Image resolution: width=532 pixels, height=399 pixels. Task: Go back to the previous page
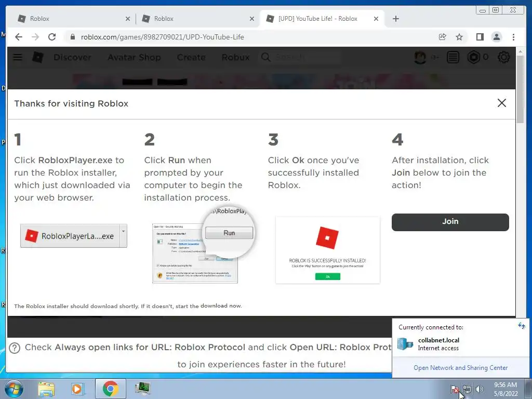coord(19,37)
